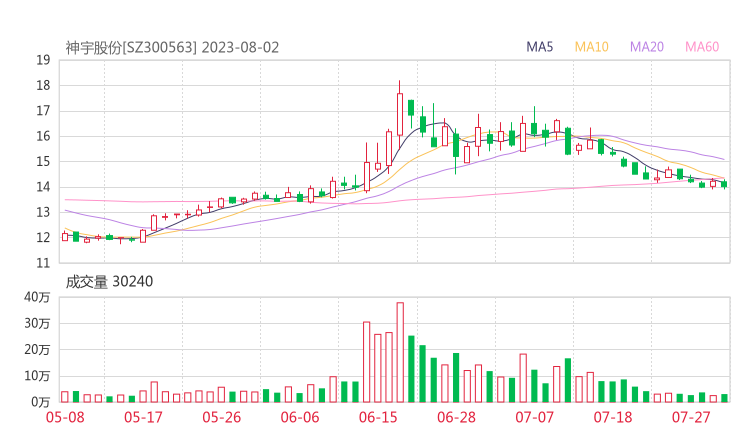Image resolution: width=740 pixels, height=440 pixels.
Task: Select the last green candlestick on the chart
Action: (724, 184)
